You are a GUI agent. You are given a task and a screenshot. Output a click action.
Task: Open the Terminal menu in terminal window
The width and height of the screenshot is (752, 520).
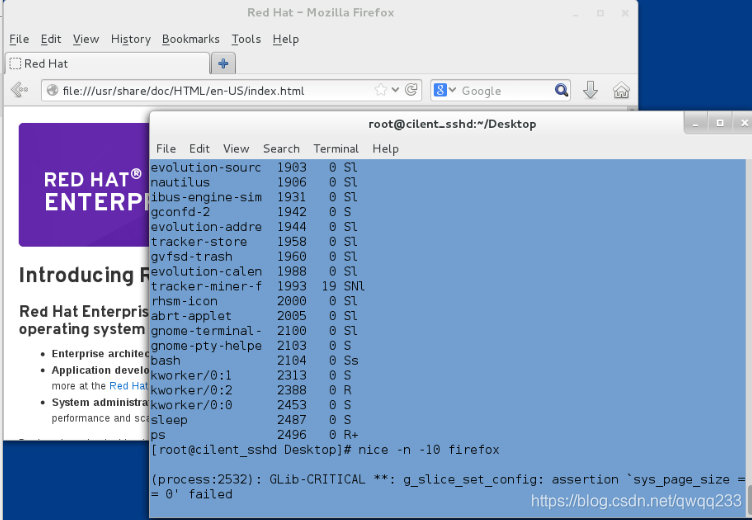(x=336, y=149)
